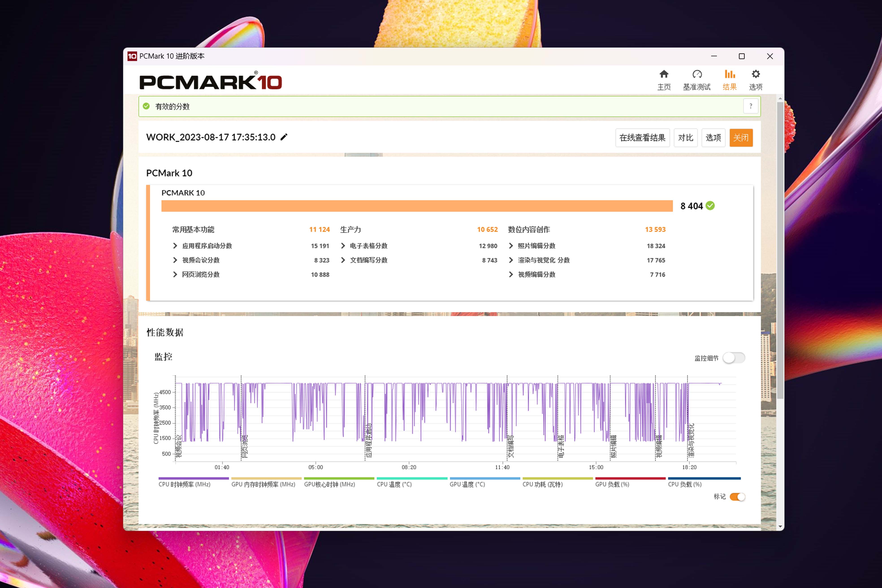Image resolution: width=882 pixels, height=588 pixels.
Task: Expand the 渲染与视觉化 分数 row
Action: pyautogui.click(x=511, y=260)
